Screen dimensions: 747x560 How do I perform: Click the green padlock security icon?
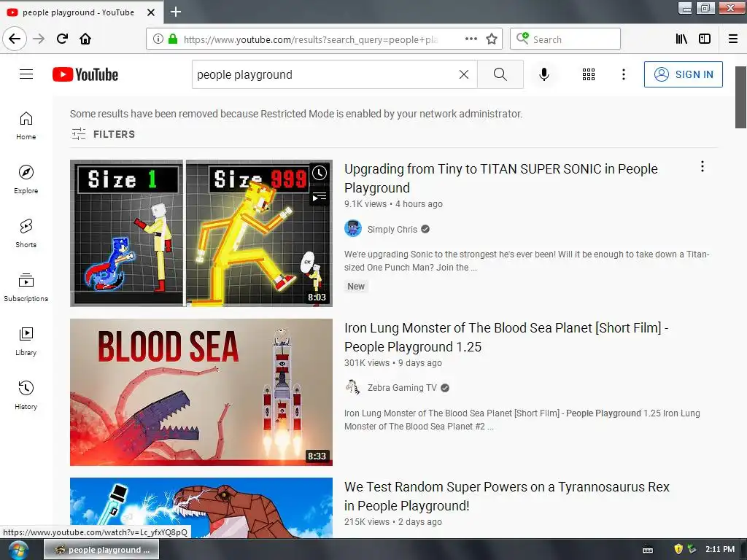pyautogui.click(x=173, y=39)
